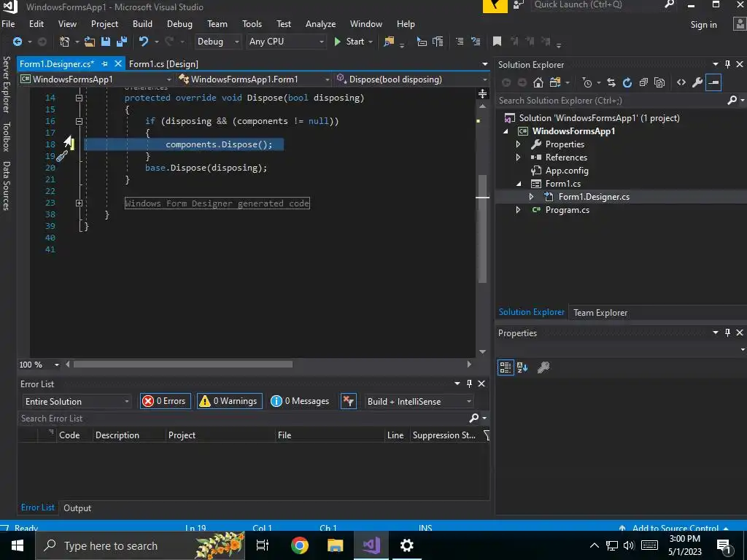Viewport: 747px width, 560px height.
Task: Click the Alphabetical sort icon in Properties panel
Action: pyautogui.click(x=522, y=367)
